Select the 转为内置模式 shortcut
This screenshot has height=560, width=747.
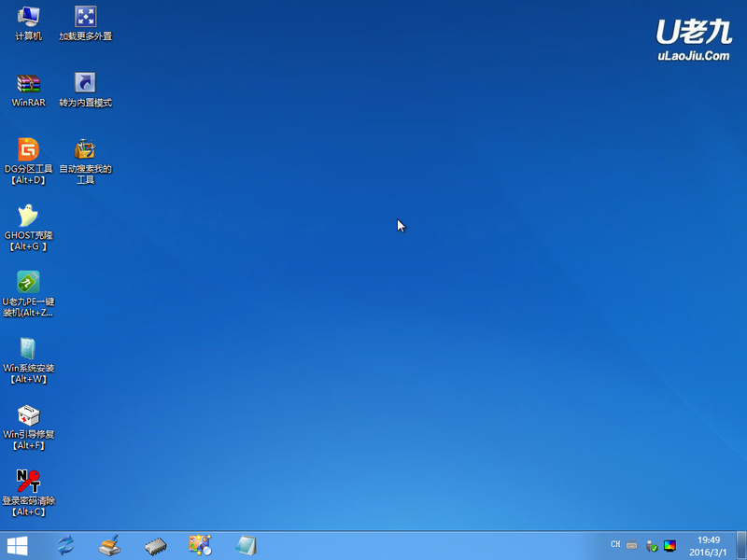(85, 90)
